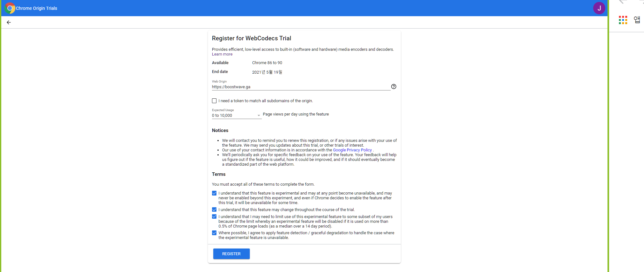Click the Web Origin input field
The width and height of the screenshot is (644, 272).
pyautogui.click(x=301, y=87)
